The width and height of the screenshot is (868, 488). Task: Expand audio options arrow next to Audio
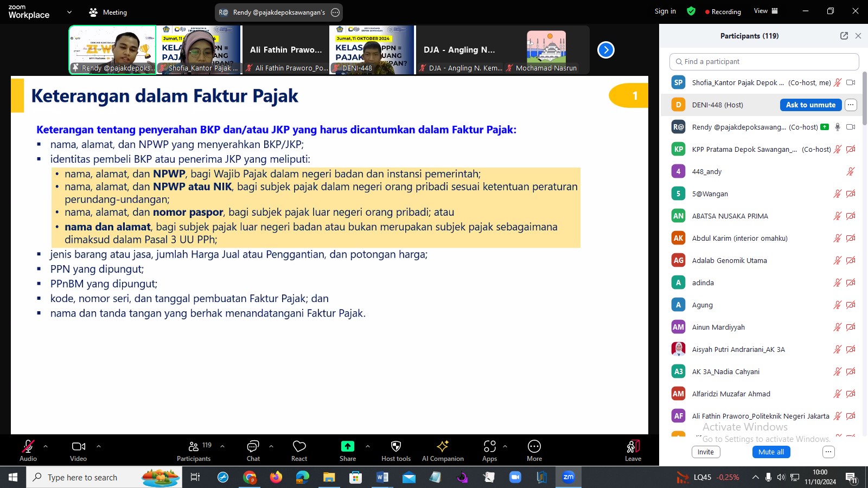coord(46,446)
